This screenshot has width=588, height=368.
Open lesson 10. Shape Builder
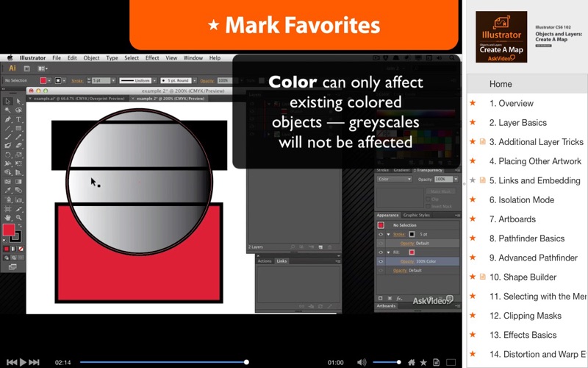[523, 277]
